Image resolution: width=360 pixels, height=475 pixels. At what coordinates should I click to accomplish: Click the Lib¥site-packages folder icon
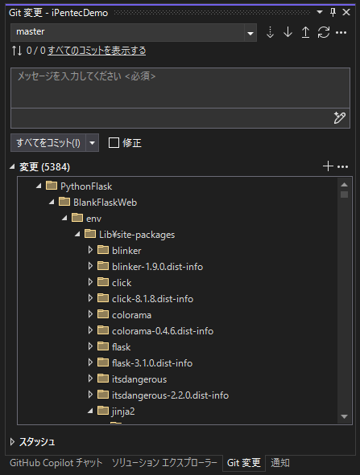click(90, 234)
